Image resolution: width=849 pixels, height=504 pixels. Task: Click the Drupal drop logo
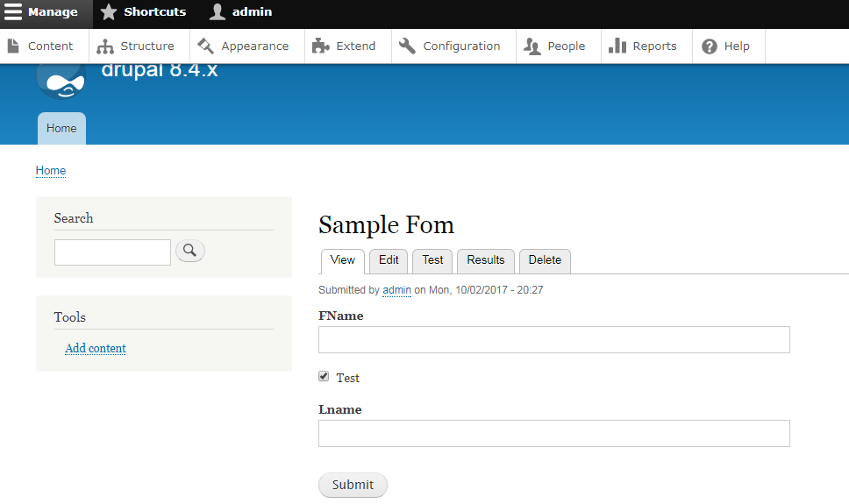pos(61,82)
